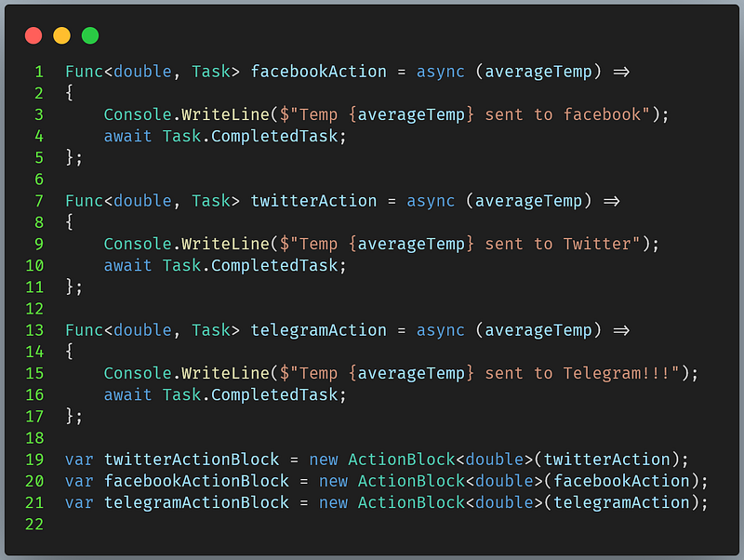Click the red close window dot
The width and height of the screenshot is (744, 560).
coord(33,35)
